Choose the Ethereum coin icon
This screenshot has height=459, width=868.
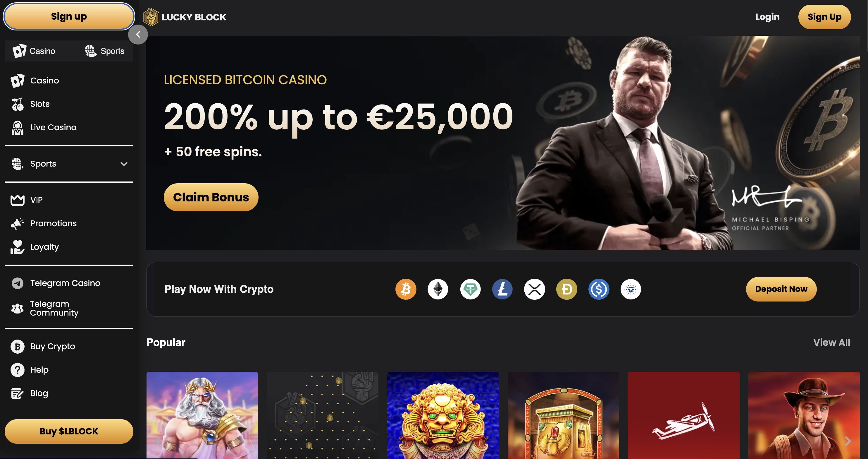[x=438, y=289]
